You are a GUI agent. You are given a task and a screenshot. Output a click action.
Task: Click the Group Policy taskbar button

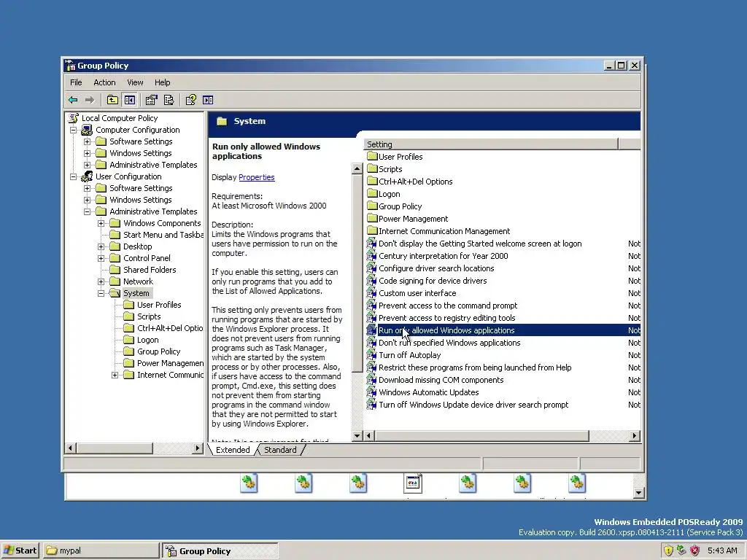coord(220,551)
